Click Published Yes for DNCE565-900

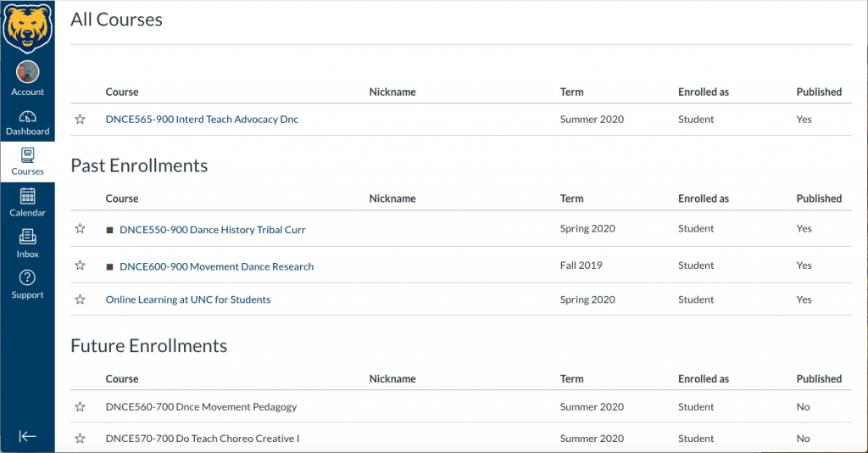click(x=804, y=119)
